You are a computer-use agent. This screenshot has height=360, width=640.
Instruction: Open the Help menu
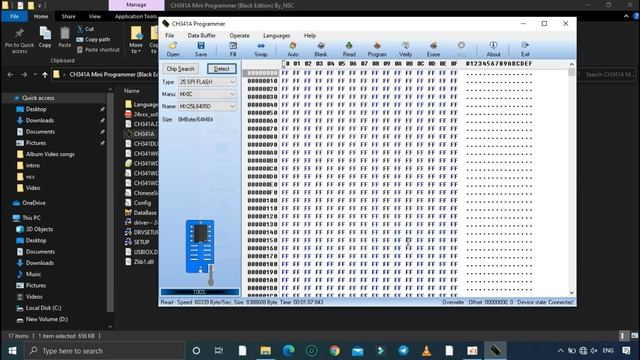click(310, 36)
